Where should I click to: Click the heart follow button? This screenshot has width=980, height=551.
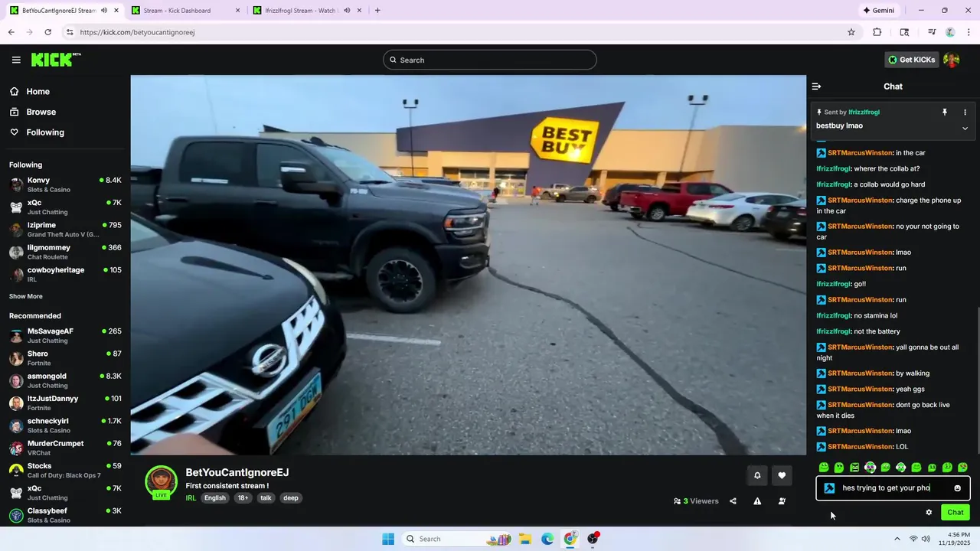(782, 475)
